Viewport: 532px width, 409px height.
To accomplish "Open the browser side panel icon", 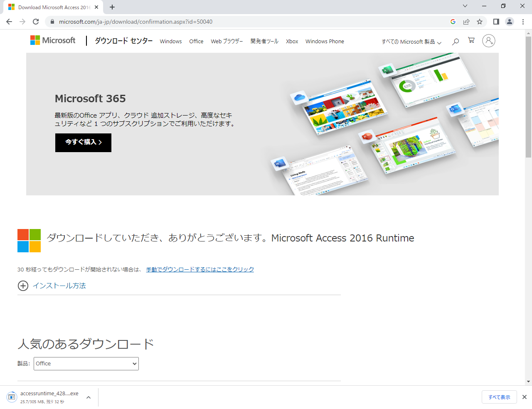I will click(x=496, y=22).
